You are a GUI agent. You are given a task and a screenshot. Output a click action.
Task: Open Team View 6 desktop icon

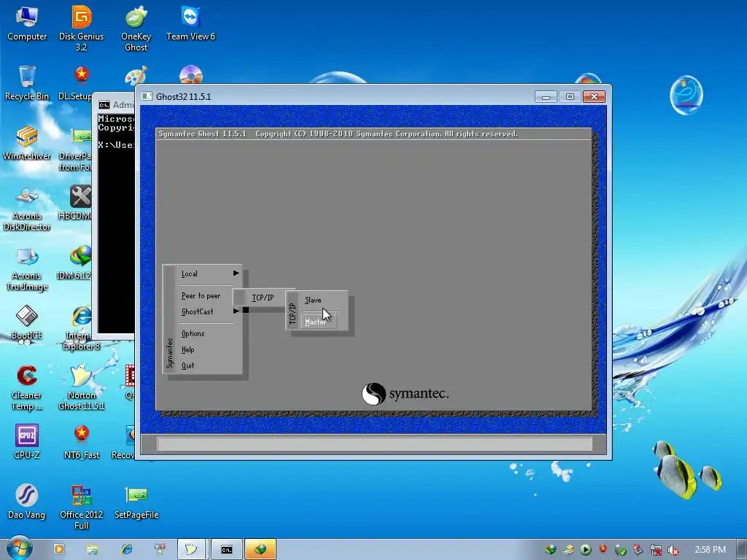coord(190,24)
